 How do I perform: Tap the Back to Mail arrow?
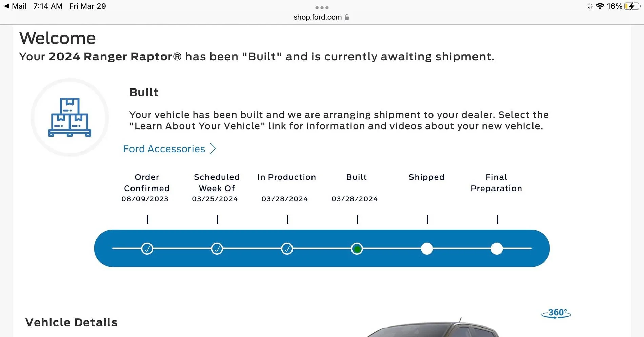click(x=7, y=6)
